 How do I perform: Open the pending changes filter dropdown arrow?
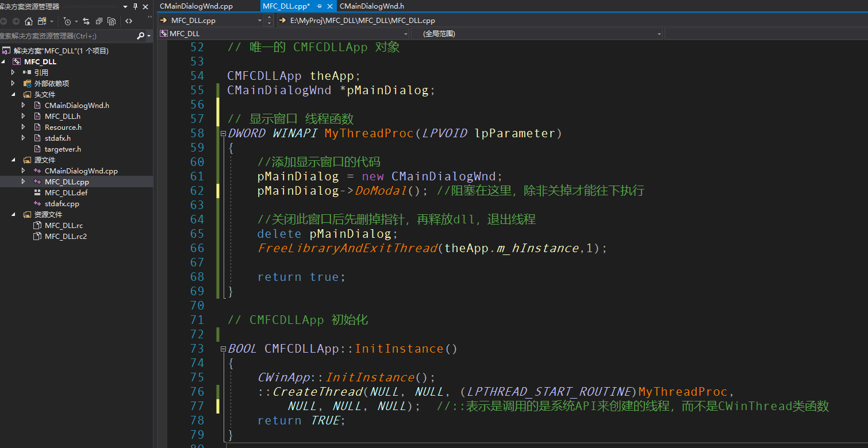[x=76, y=21]
